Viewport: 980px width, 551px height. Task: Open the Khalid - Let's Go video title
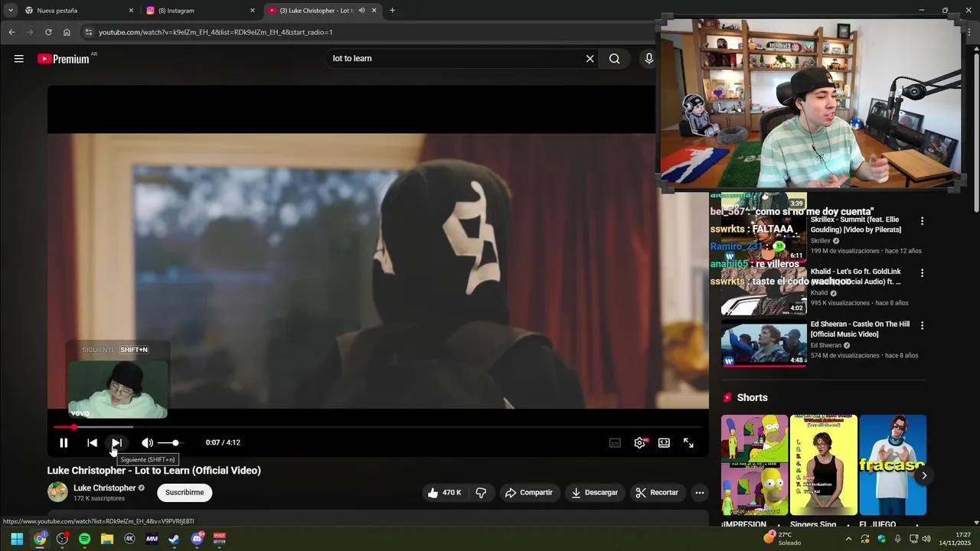(x=856, y=276)
